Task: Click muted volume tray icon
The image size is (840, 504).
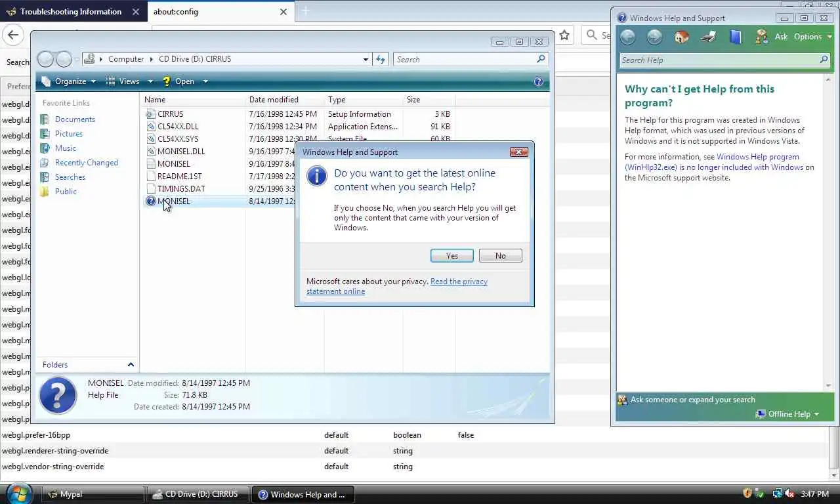Action: pyautogui.click(x=789, y=493)
